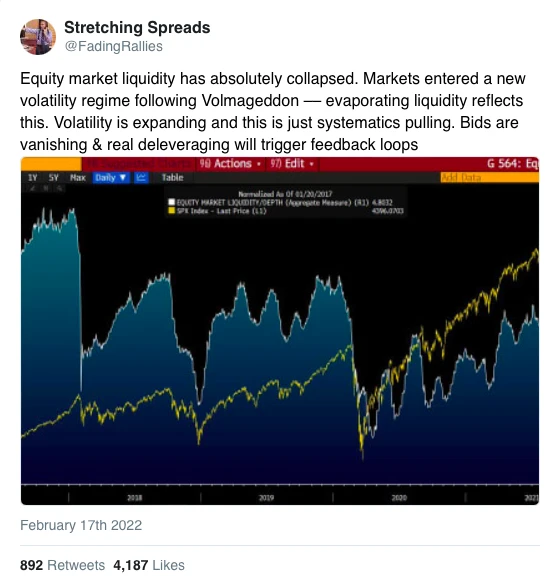Open the @FadingRallies handle link
Viewport: 559px width, 584px height.
113,46
